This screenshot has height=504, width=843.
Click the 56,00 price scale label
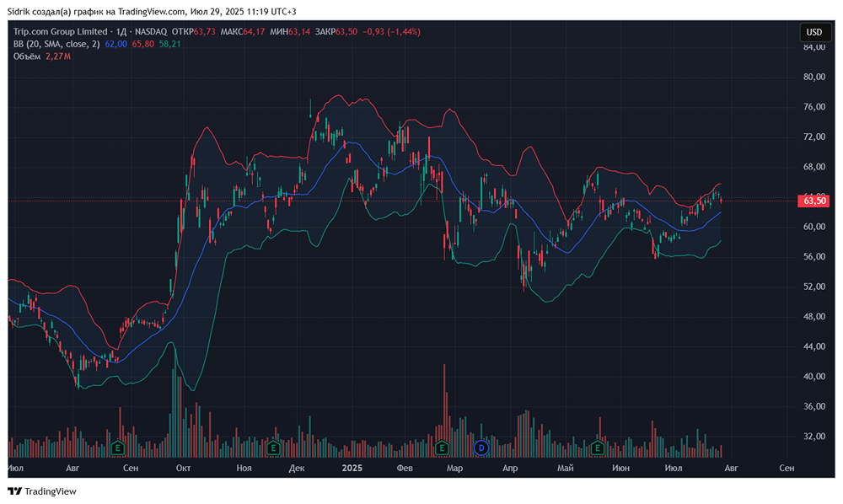[814, 257]
